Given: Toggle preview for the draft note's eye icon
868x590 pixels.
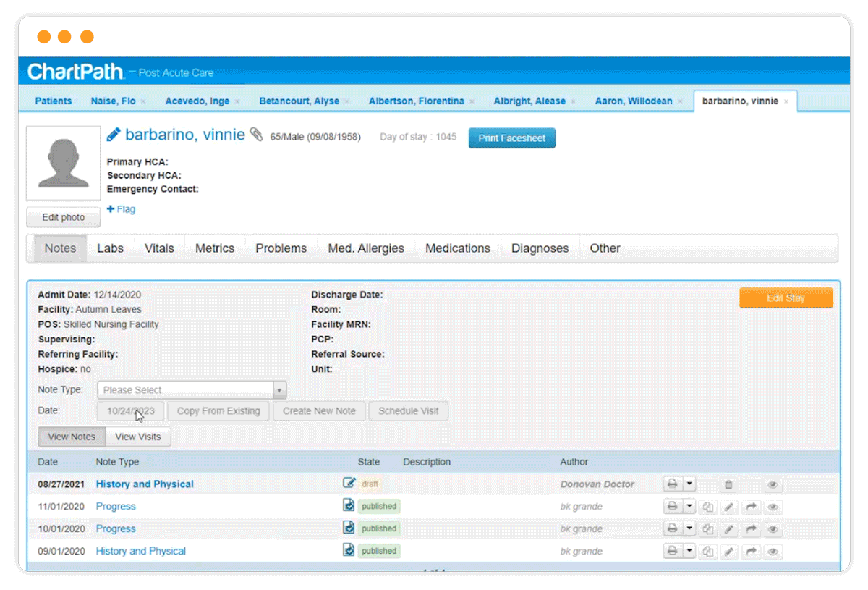Looking at the screenshot, I should coord(773,484).
